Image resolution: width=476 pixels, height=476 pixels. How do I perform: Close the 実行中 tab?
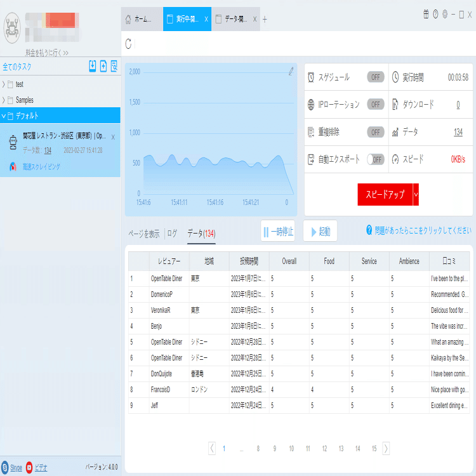coord(206,20)
